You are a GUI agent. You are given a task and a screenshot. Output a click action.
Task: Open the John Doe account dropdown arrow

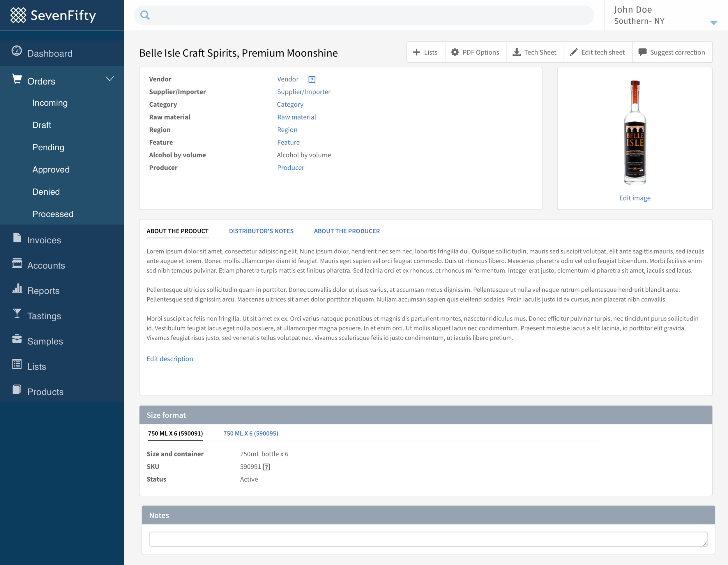(x=714, y=23)
